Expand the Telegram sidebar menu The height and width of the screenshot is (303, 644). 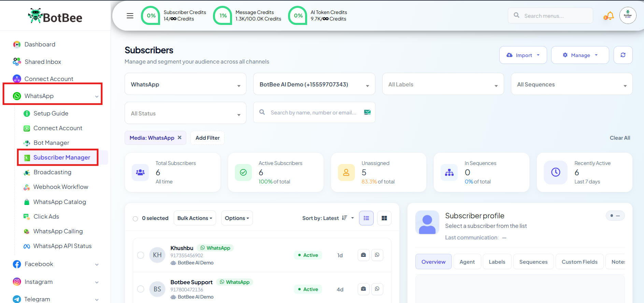coord(97,300)
